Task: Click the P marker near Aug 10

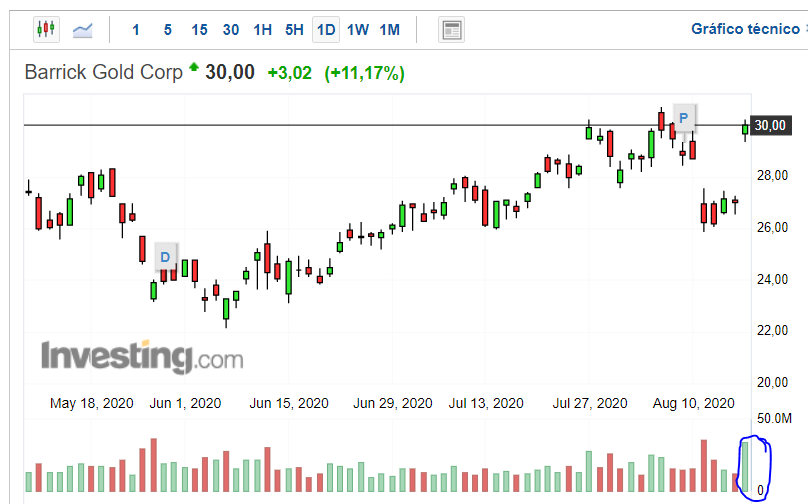Action: click(684, 118)
